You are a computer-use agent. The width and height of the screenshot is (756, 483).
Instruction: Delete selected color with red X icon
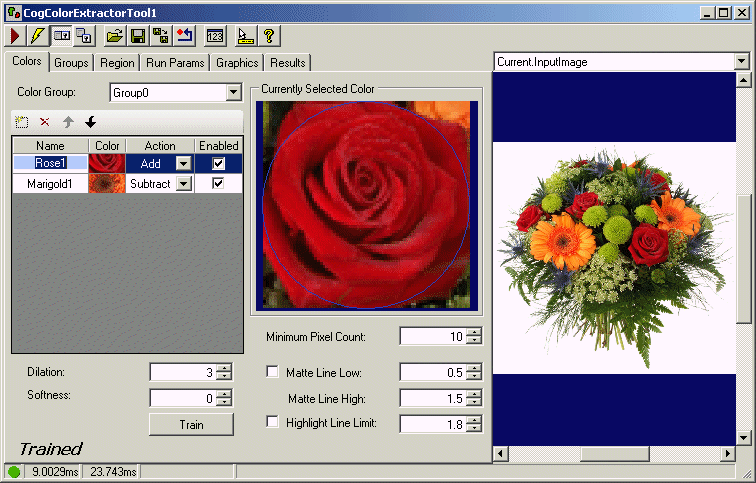[x=45, y=122]
